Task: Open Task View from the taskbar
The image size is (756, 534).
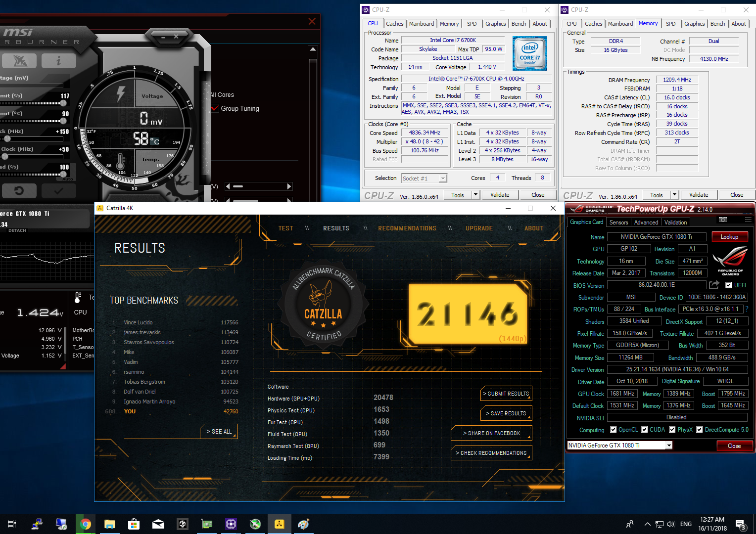Action: [12, 524]
